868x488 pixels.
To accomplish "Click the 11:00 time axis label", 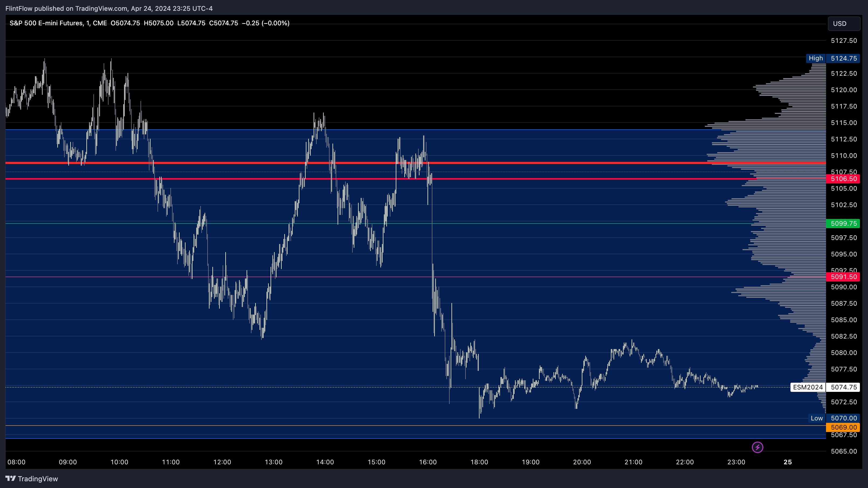I will pyautogui.click(x=171, y=462).
